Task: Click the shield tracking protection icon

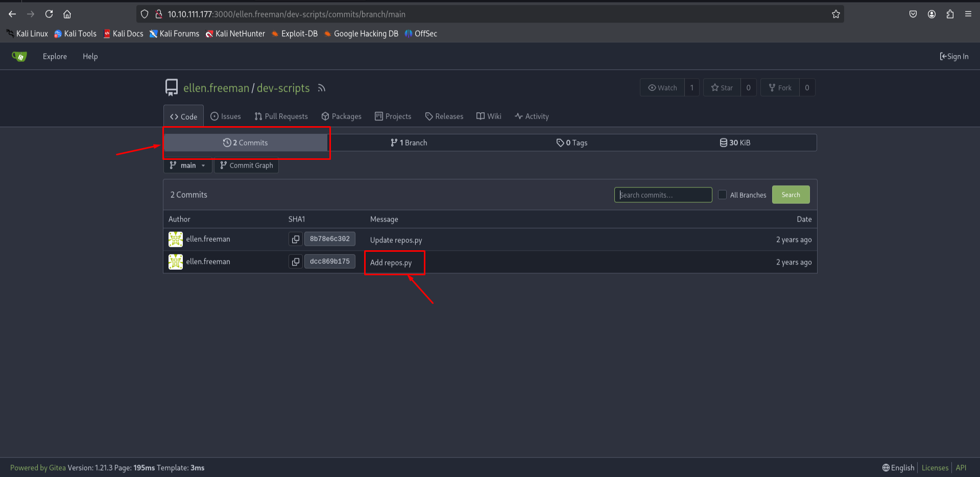Action: pyautogui.click(x=145, y=14)
